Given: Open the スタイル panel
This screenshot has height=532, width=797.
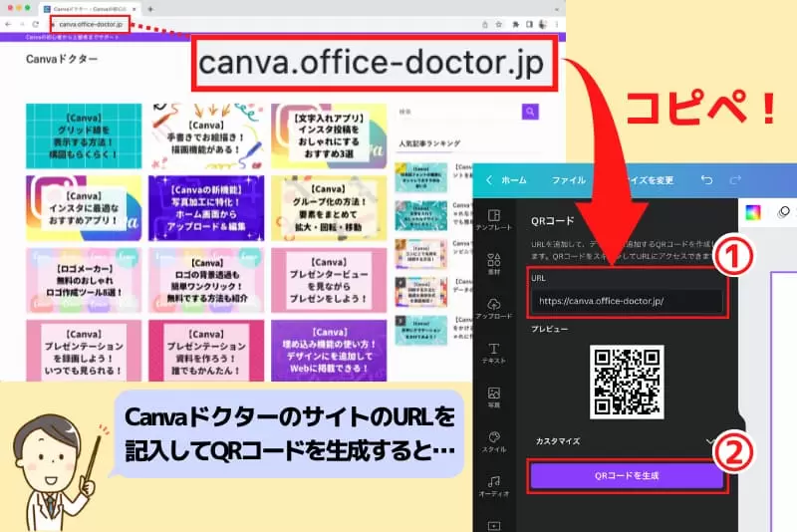Looking at the screenshot, I should pyautogui.click(x=493, y=441).
